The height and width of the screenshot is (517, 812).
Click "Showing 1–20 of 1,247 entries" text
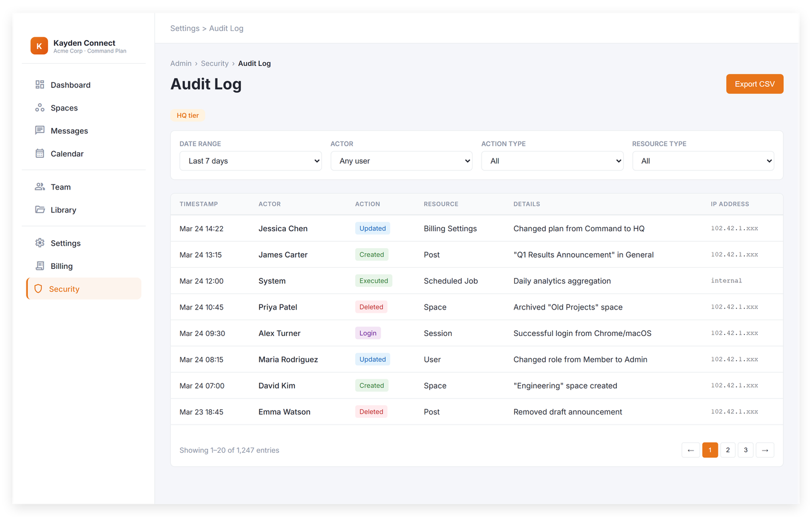(230, 450)
